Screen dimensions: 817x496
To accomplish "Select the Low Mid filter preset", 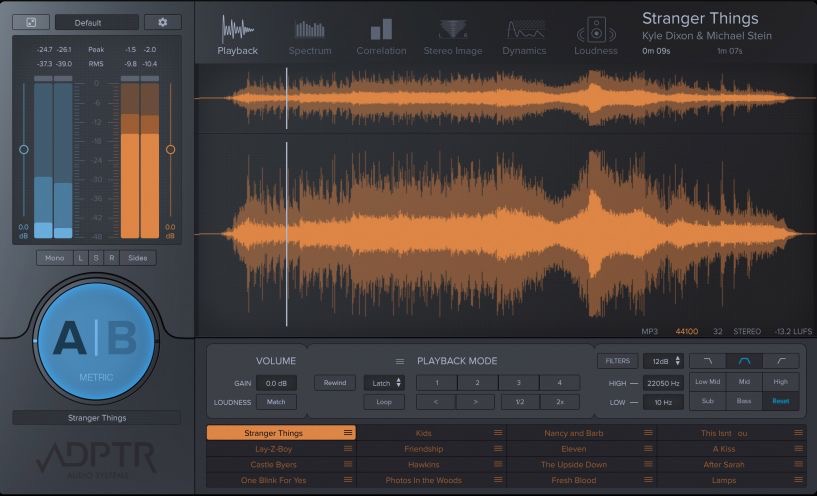I will [x=708, y=382].
